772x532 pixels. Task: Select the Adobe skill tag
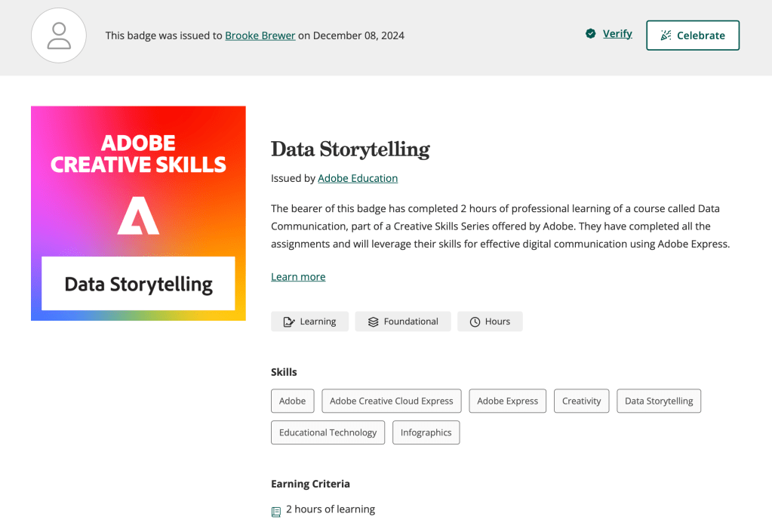pos(292,401)
